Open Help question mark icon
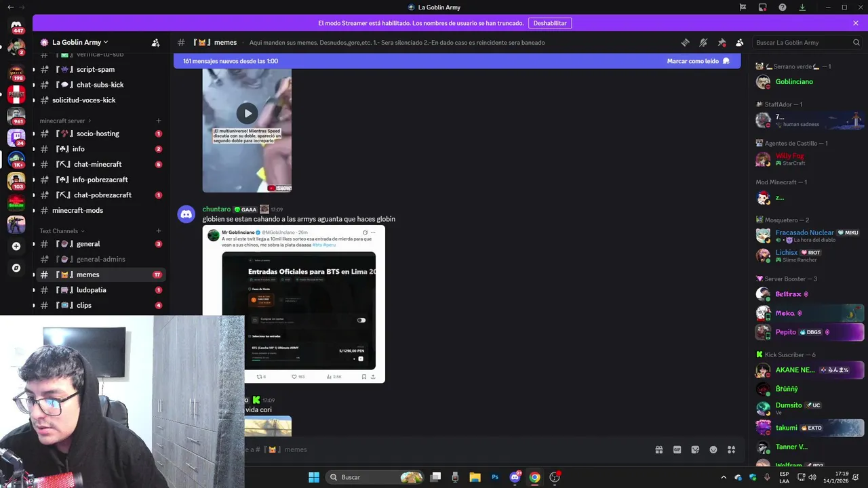 [x=783, y=7]
